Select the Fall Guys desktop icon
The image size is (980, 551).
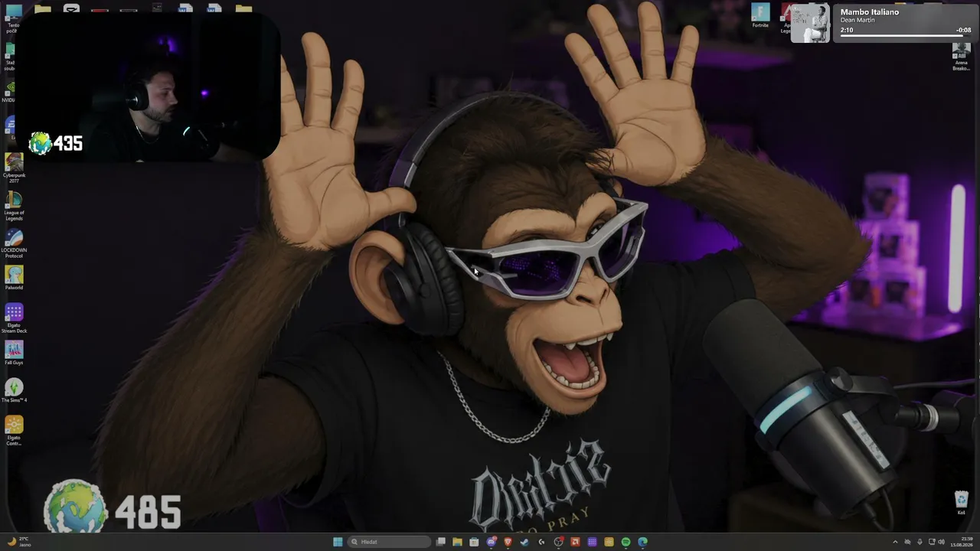(14, 352)
